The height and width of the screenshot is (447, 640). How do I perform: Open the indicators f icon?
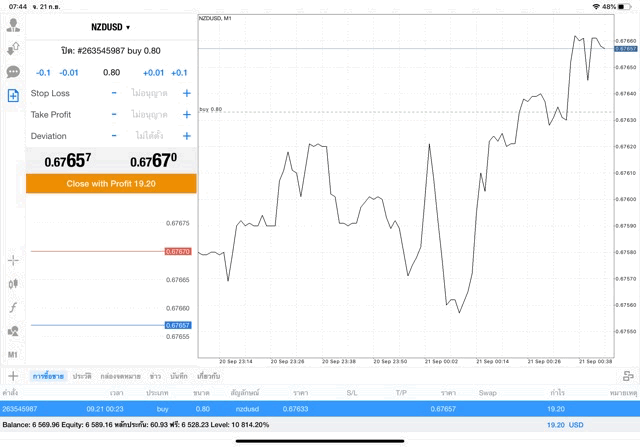tap(13, 307)
